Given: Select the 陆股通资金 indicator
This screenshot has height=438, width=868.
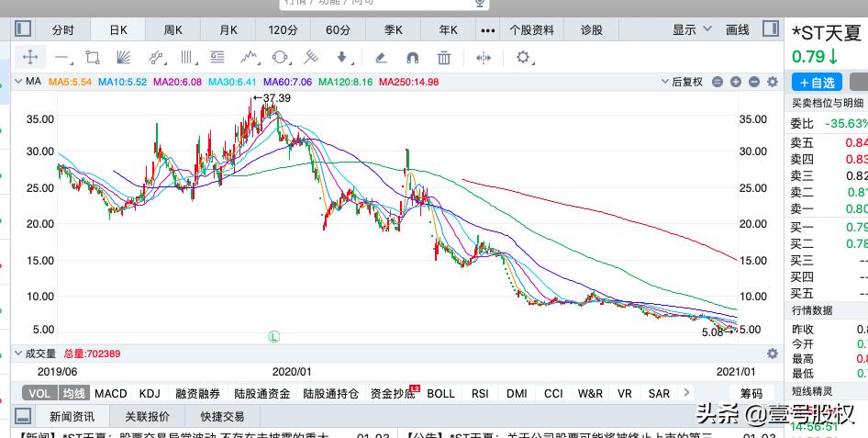Looking at the screenshot, I should click(262, 393).
